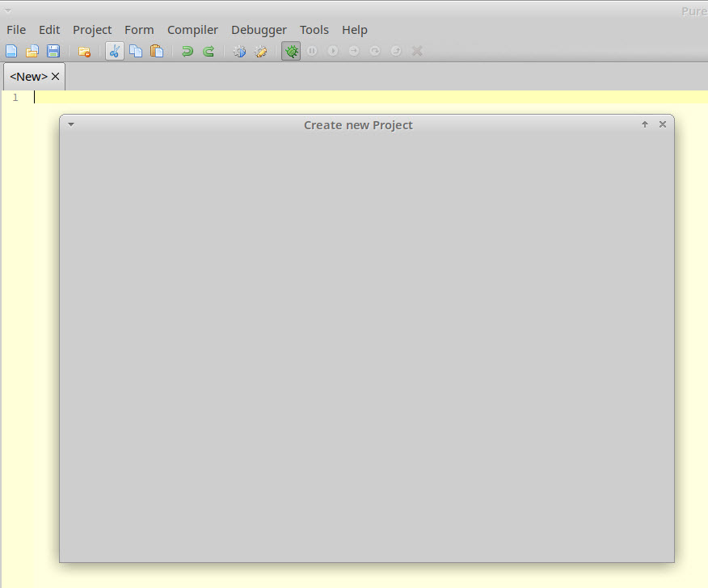Open compiler options via the gear-pencil icon
This screenshot has height=588, width=708.
[260, 51]
